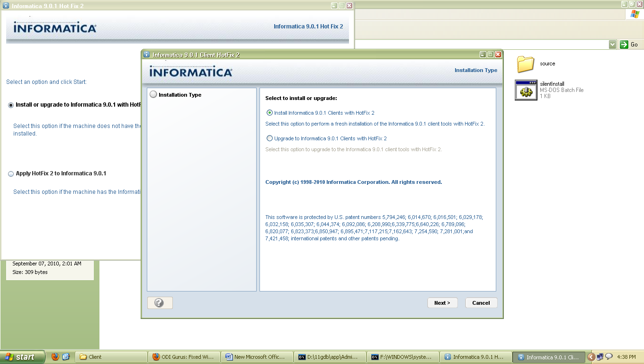Click 'Select an option and click Start:' text
Image resolution: width=644 pixels, height=364 pixels.
tap(46, 82)
